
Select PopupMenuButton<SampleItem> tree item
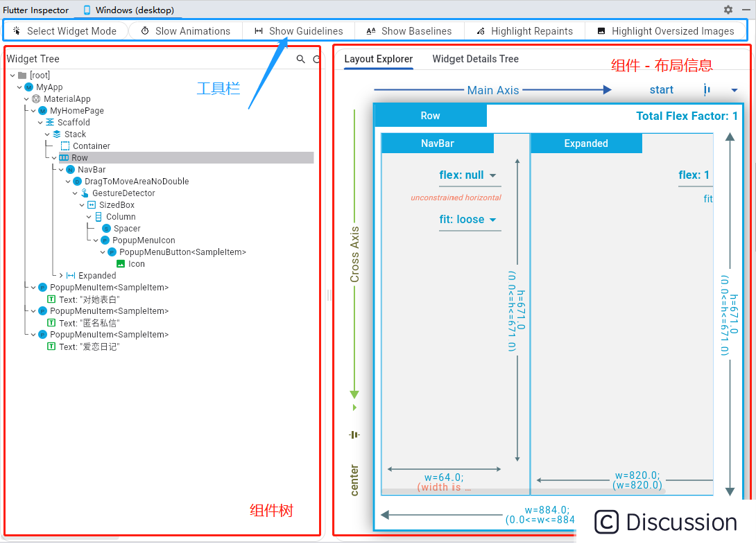pos(182,252)
